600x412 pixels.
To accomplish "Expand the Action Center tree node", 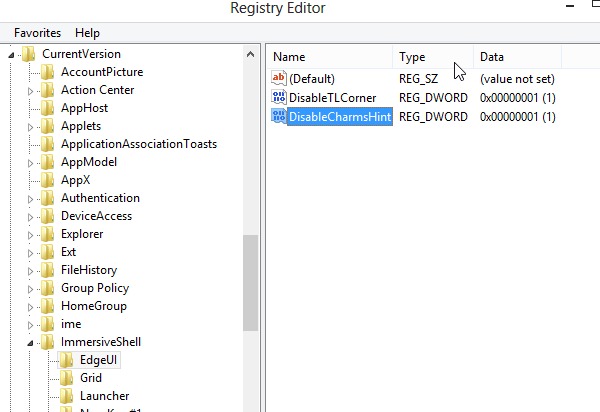I will click(31, 90).
